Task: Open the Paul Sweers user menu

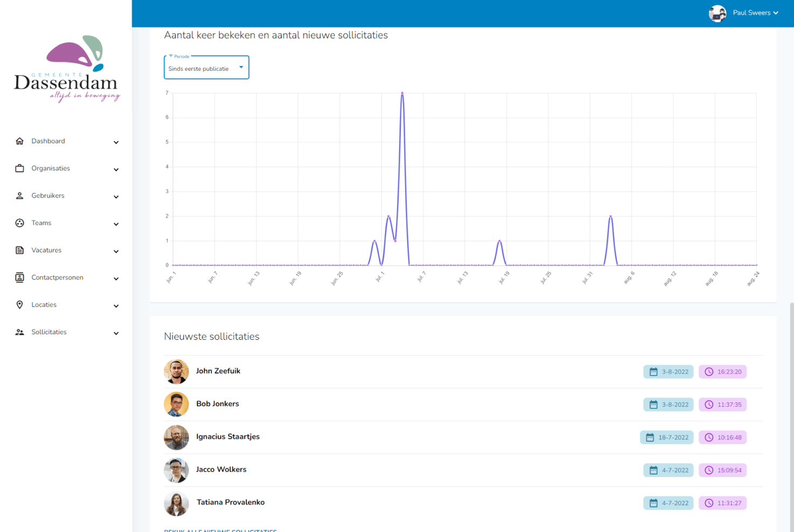Action: 744,13
